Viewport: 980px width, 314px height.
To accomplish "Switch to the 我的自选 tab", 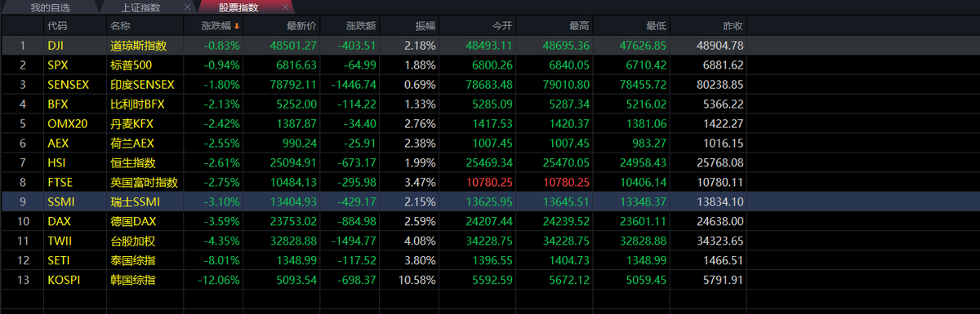I will (50, 7).
